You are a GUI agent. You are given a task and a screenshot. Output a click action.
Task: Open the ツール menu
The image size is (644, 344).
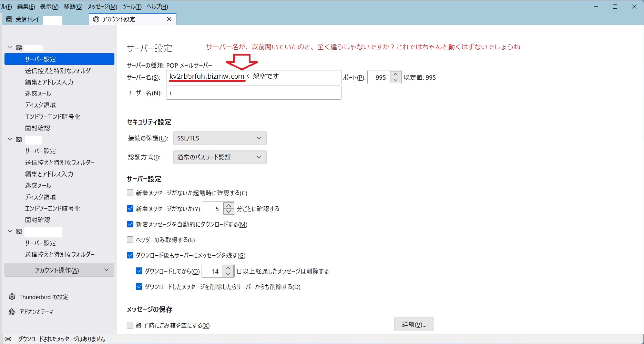[x=132, y=7]
